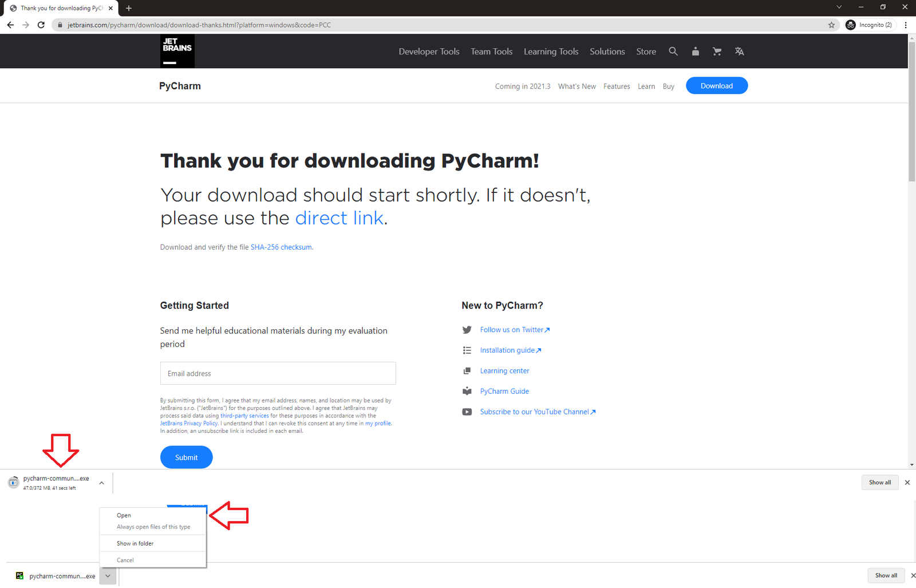This screenshot has width=916, height=588.
Task: Click the Download button in the header
Action: (716, 85)
